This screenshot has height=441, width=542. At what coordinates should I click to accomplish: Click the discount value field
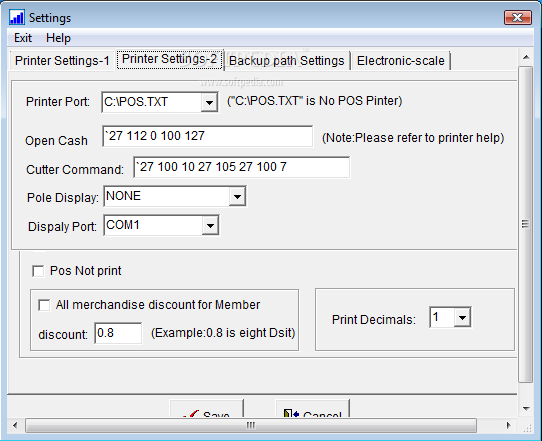pyautogui.click(x=118, y=333)
